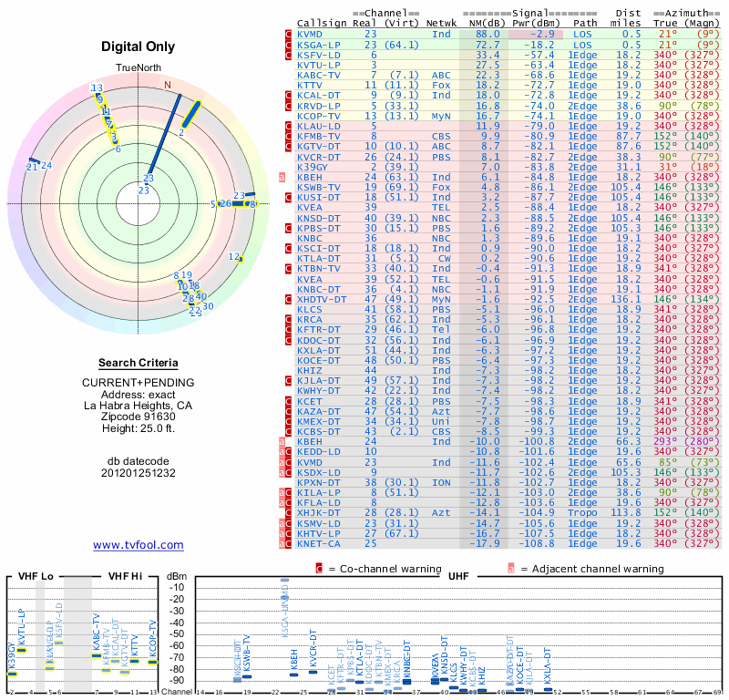Click the 'Search Criteria' heading
This screenshot has width=729, height=700.
tap(139, 363)
